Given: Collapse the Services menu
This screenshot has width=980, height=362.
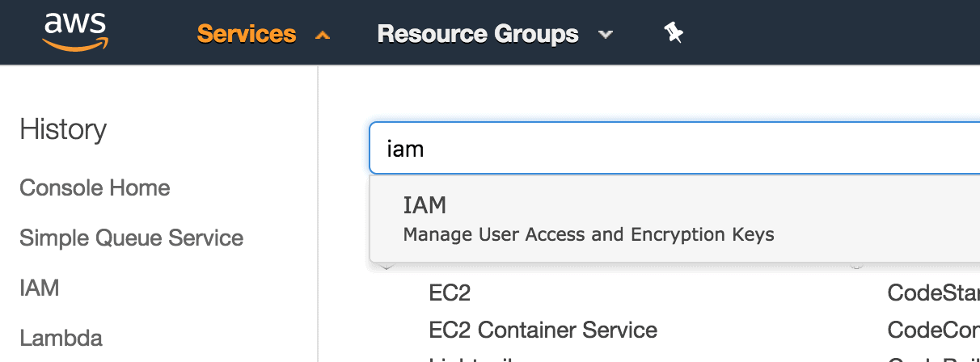Looking at the screenshot, I should coord(264,34).
